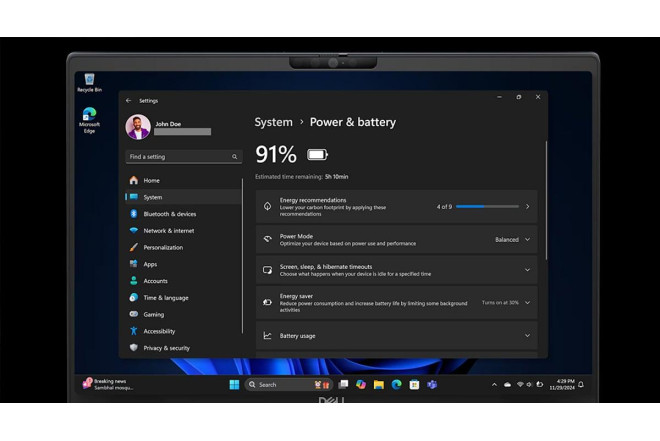Open notifications bell icon

[x=581, y=384]
